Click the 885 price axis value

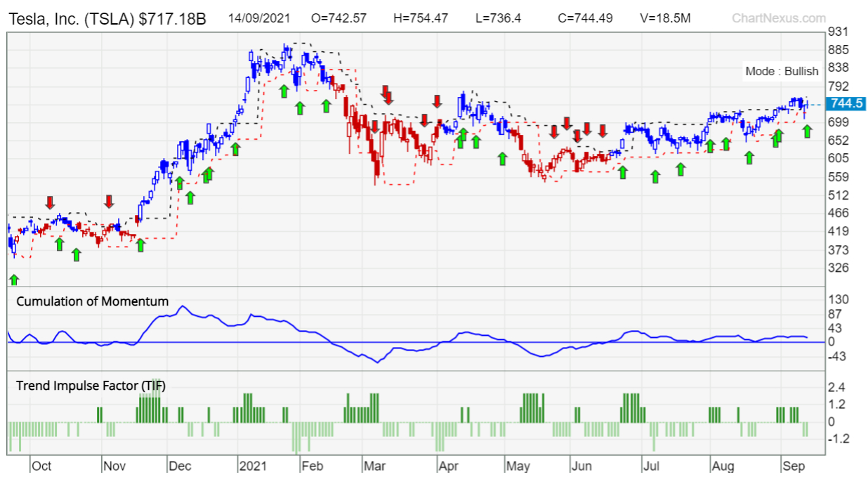[x=840, y=50]
